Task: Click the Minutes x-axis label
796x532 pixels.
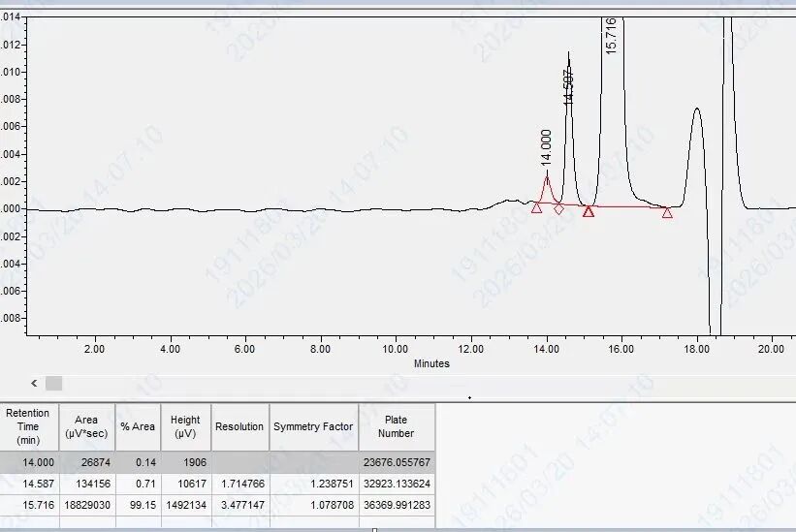Action: point(431,363)
